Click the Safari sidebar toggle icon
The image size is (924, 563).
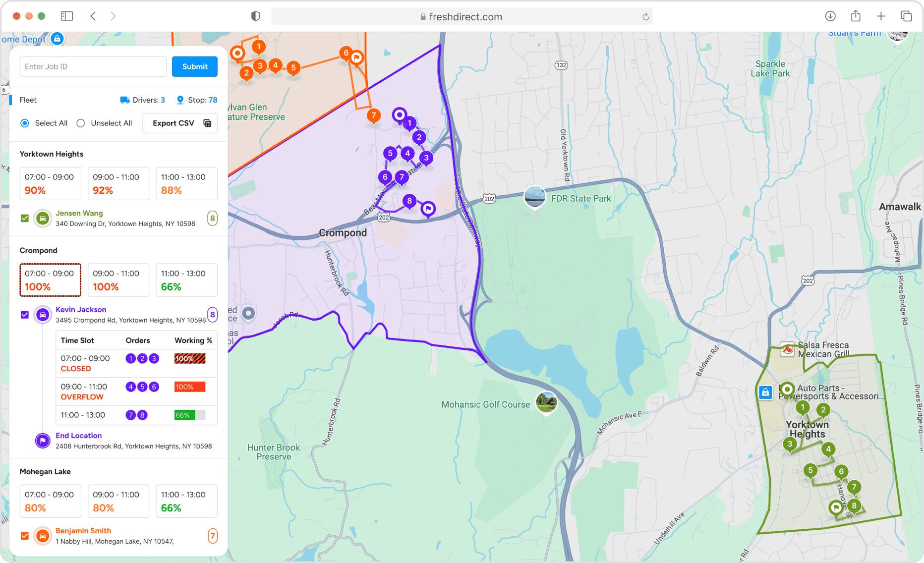[x=67, y=16]
